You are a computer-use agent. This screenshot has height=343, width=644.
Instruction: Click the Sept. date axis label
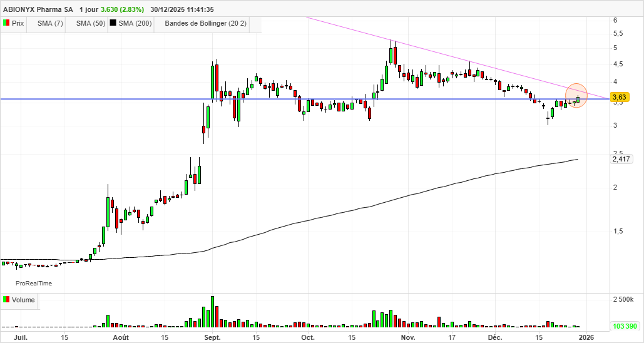(212, 337)
